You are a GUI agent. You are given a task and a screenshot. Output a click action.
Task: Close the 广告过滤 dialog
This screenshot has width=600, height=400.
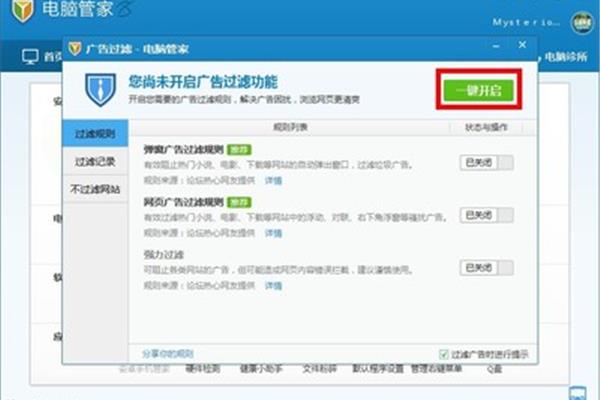click(522, 45)
